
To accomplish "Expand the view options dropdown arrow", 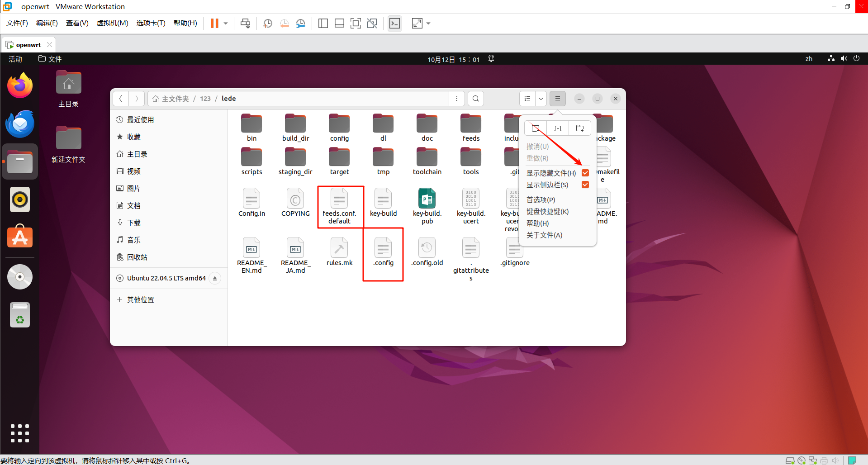I will pyautogui.click(x=541, y=99).
